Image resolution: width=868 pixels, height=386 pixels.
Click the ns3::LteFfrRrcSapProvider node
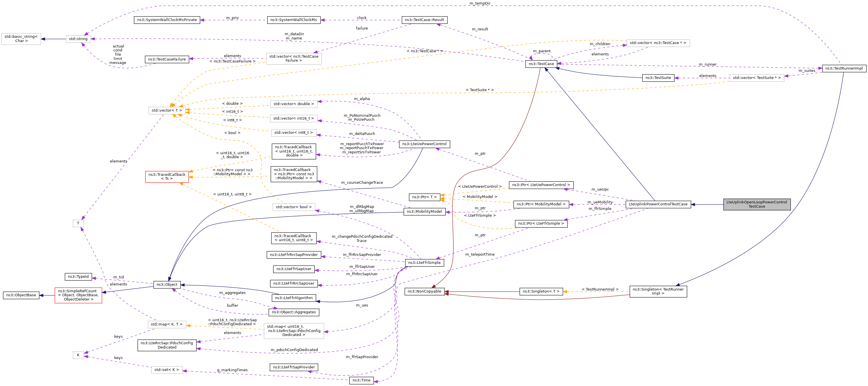click(x=294, y=255)
